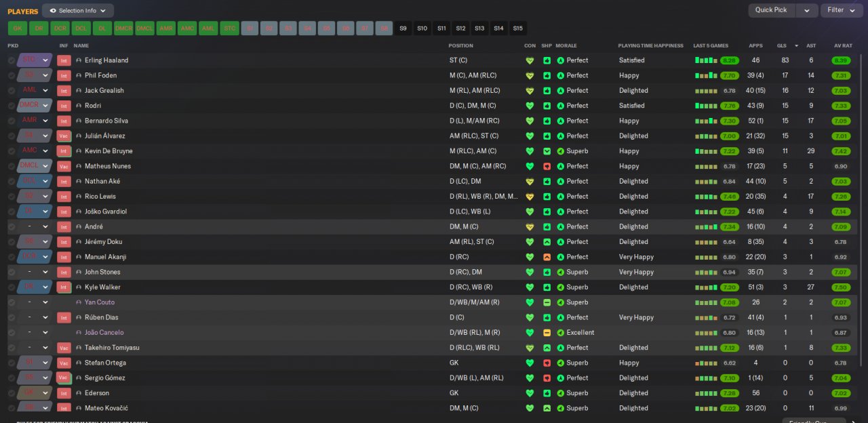868x423 pixels.
Task: Click Rúben Dias's last 5 games form bars
Action: (706, 317)
